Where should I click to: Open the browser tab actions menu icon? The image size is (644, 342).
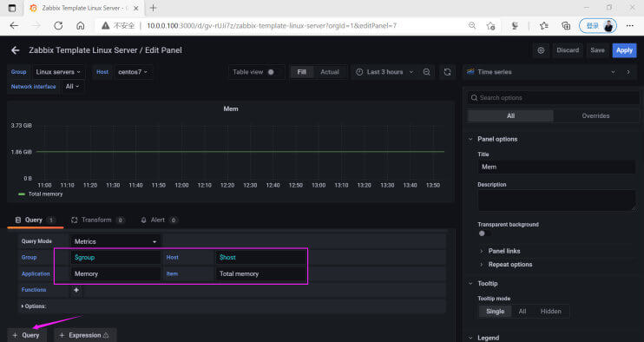pyautogui.click(x=12, y=8)
